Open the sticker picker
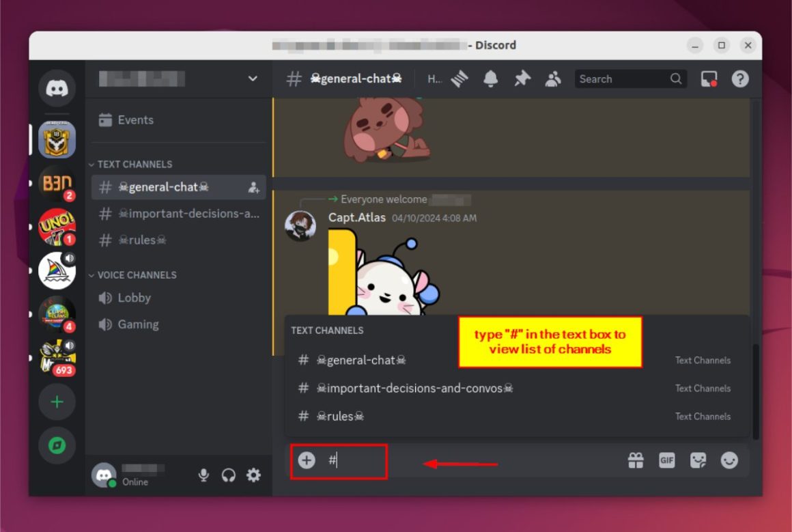The height and width of the screenshot is (532, 792). click(x=698, y=460)
